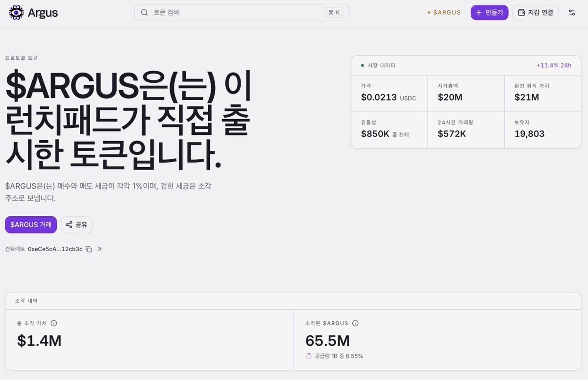The width and height of the screenshot is (588, 380).
Task: Click the +11.4% 24h change value
Action: click(554, 65)
